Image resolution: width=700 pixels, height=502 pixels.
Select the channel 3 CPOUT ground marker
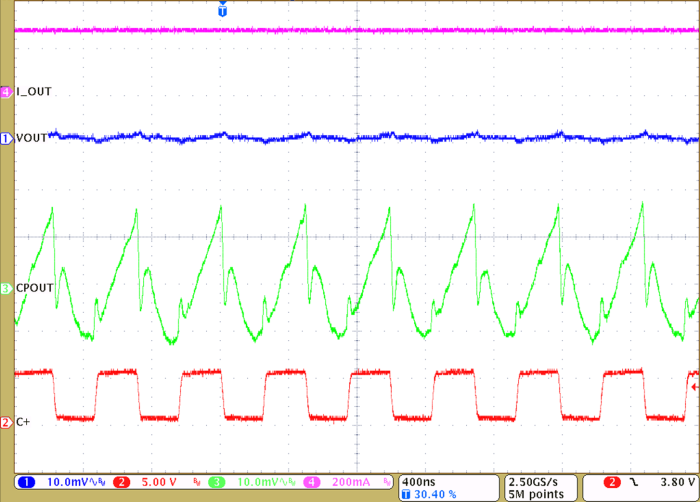pos(7,288)
